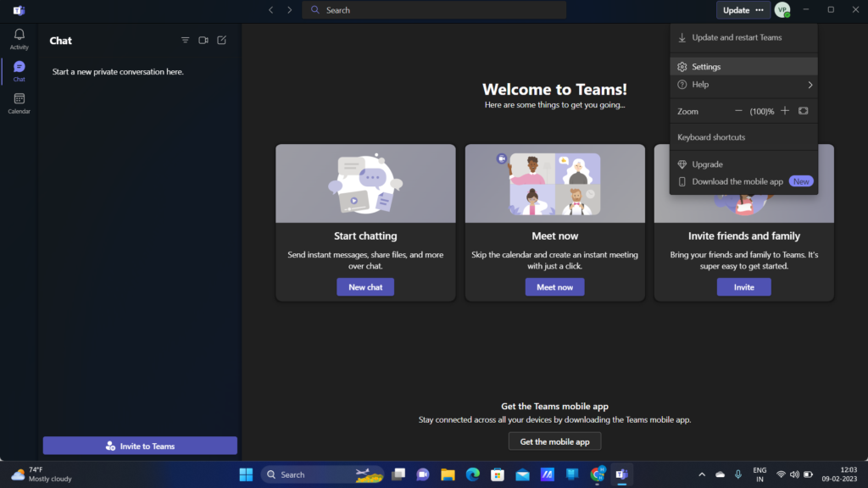Choose Update and restart Teams
The width and height of the screenshot is (868, 488).
(743, 37)
